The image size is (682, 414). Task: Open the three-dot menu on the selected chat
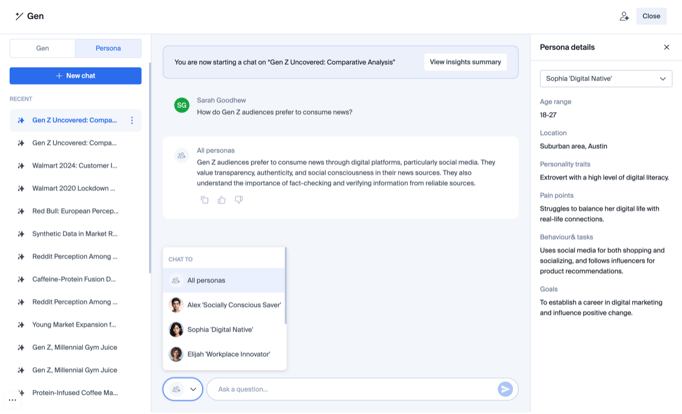point(132,120)
